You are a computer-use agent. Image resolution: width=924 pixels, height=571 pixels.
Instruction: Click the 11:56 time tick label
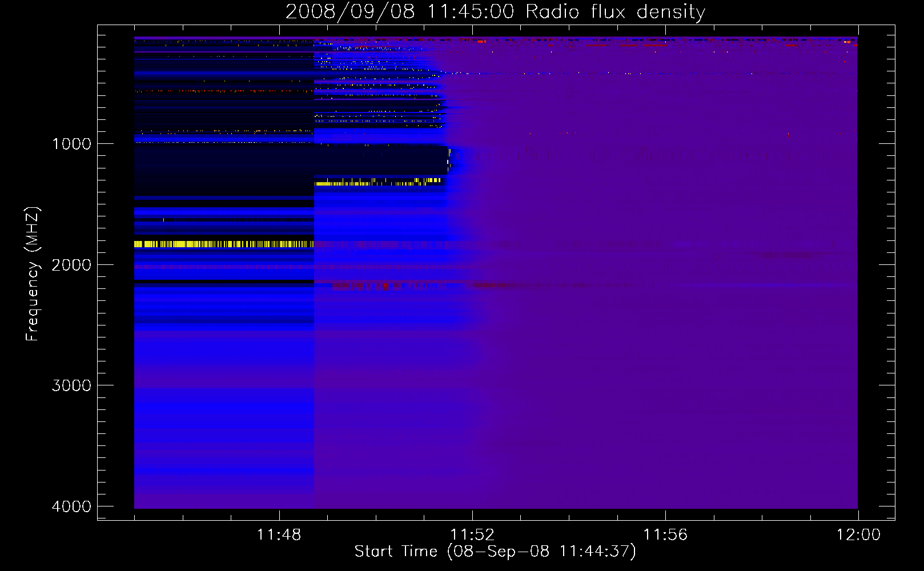(x=665, y=535)
